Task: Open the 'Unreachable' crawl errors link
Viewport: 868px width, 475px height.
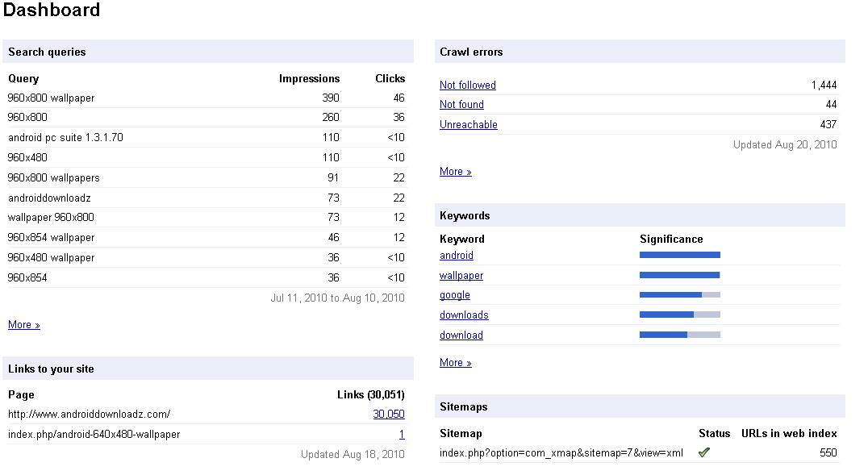Action: [x=469, y=125]
